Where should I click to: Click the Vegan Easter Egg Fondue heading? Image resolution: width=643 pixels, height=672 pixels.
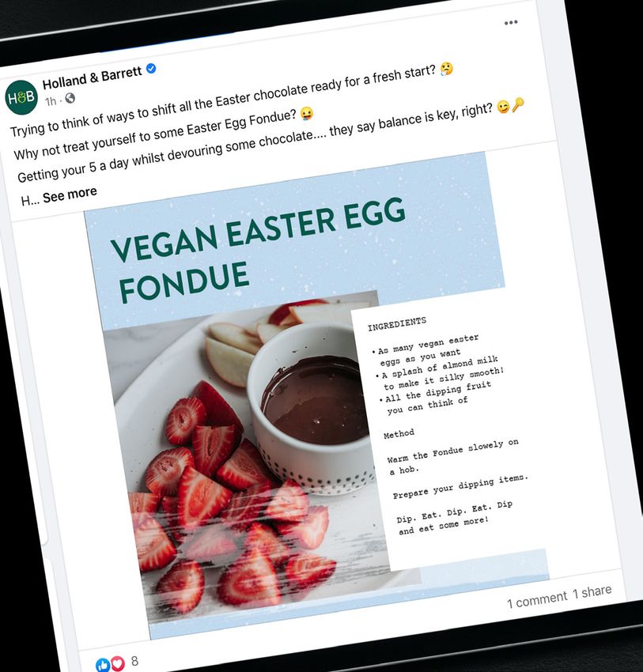257,251
